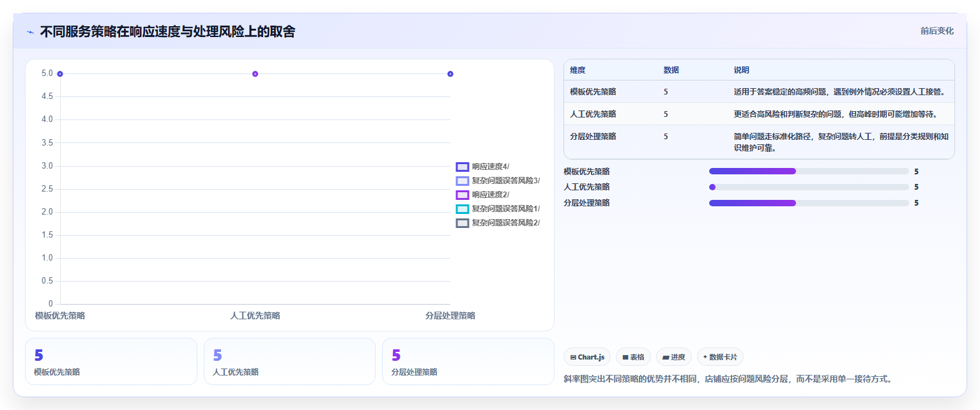Viewport: 980px width, 410px height.
Task: Click the lightning icon beside the title
Action: (x=30, y=32)
